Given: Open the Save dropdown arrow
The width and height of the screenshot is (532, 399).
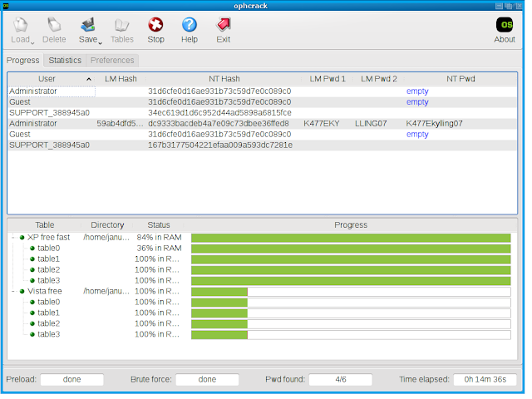Looking at the screenshot, I should [100, 42].
